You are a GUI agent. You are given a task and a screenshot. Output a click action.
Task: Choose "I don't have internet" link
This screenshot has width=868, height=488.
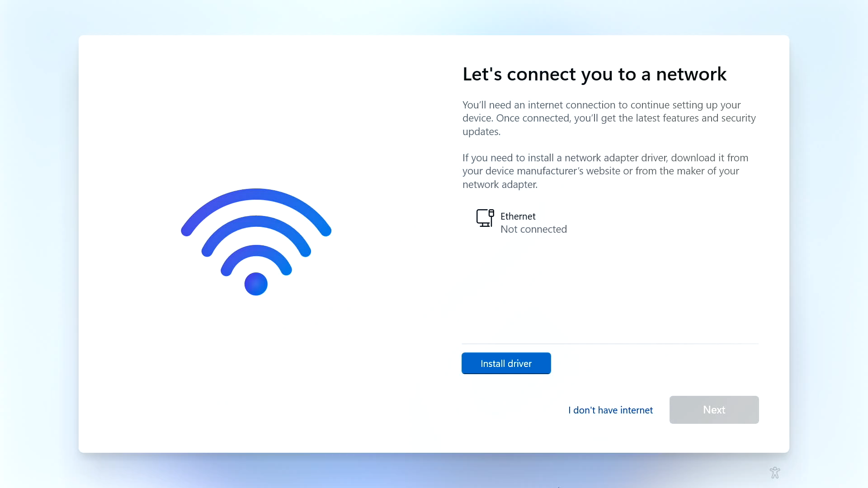(x=610, y=410)
